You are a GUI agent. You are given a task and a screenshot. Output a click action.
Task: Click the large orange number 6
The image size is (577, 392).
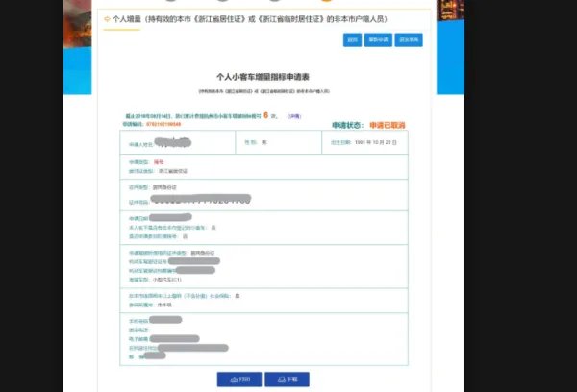[265, 115]
